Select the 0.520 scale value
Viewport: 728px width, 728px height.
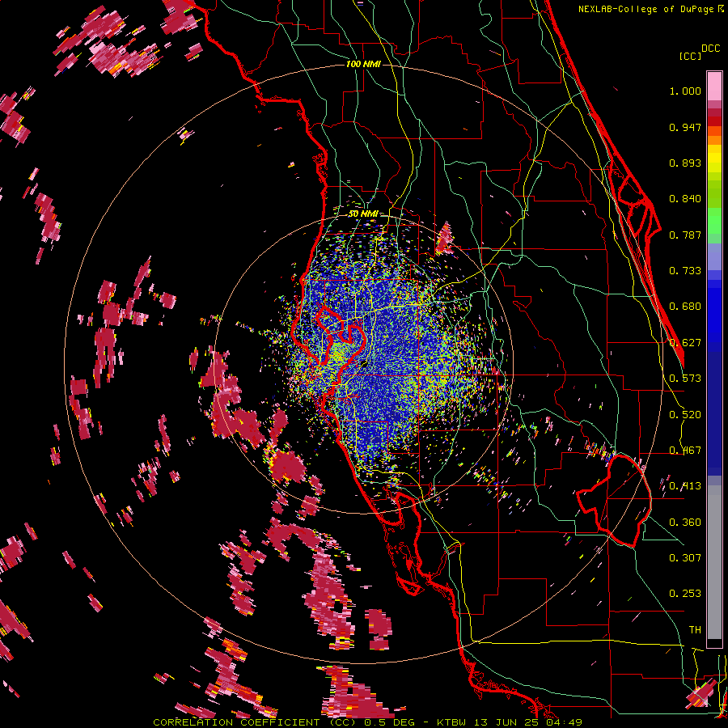[685, 415]
